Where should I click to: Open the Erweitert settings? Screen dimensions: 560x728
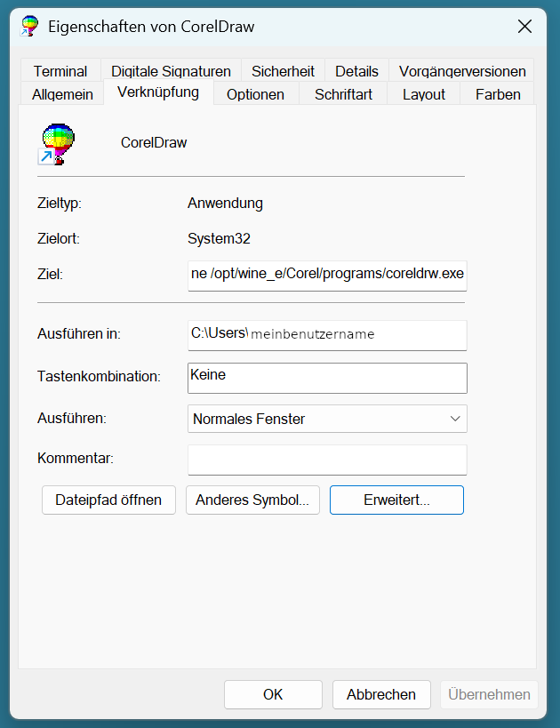click(x=396, y=500)
